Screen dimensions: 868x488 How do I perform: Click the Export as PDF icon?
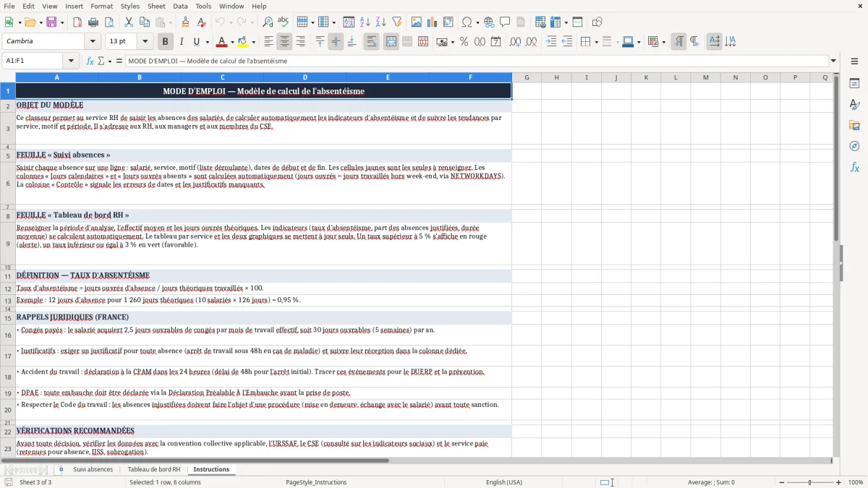coord(77,22)
